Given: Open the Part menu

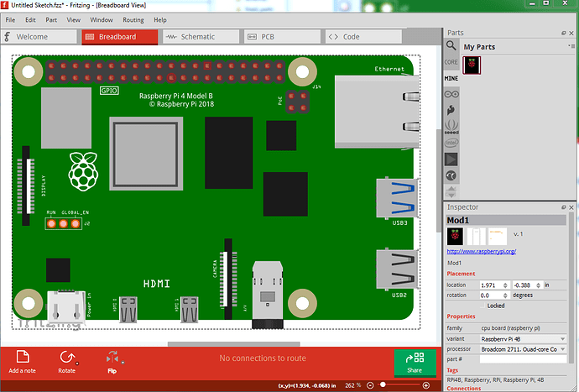Looking at the screenshot, I should pos(51,20).
